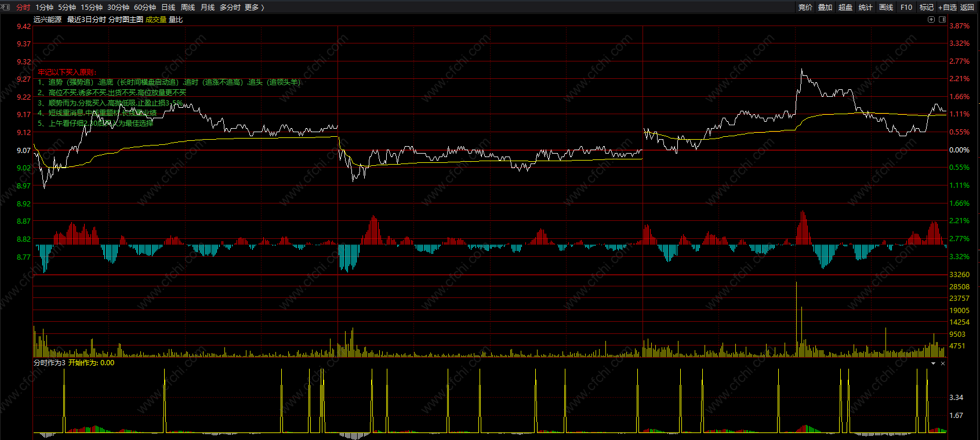The image size is (980, 440).
Task: Click the 分时图主图 label
Action: (x=126, y=20)
